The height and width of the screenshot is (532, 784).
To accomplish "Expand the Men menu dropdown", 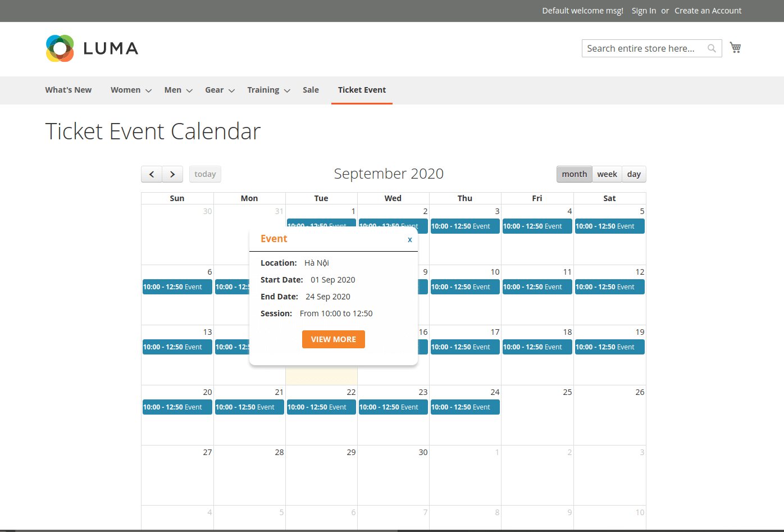I will click(x=189, y=90).
